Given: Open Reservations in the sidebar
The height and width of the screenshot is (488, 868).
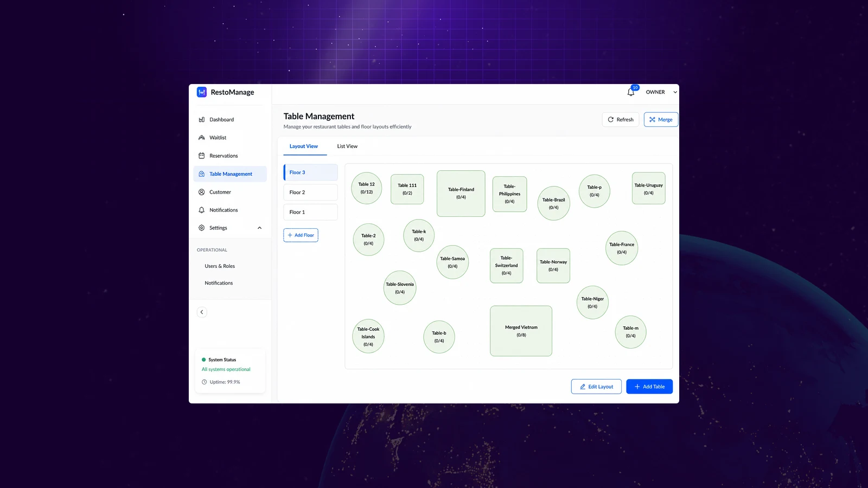Looking at the screenshot, I should (x=230, y=156).
